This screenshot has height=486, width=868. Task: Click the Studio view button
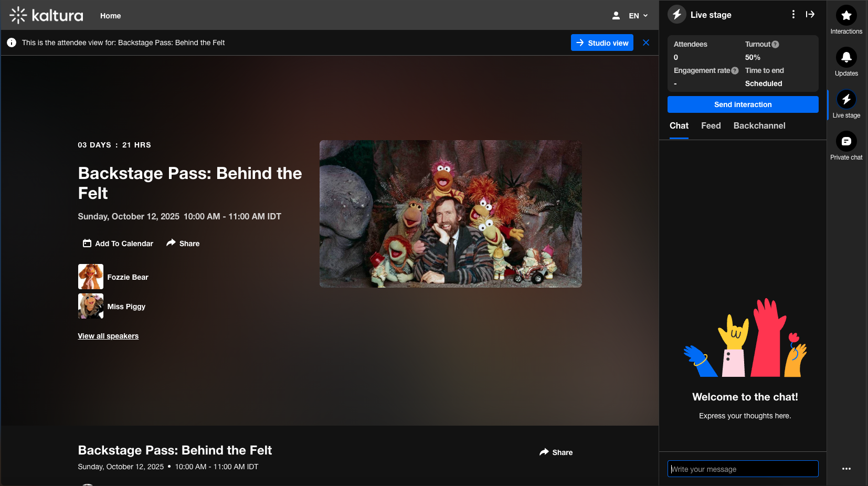602,43
